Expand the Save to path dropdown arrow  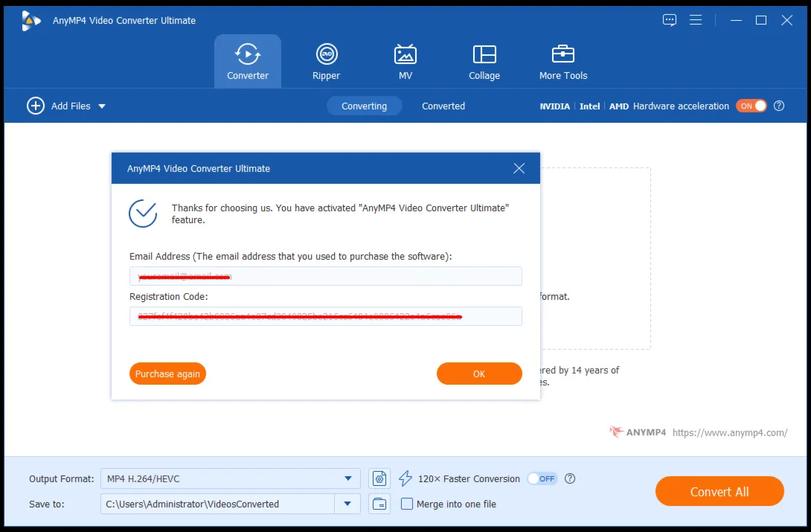click(347, 504)
